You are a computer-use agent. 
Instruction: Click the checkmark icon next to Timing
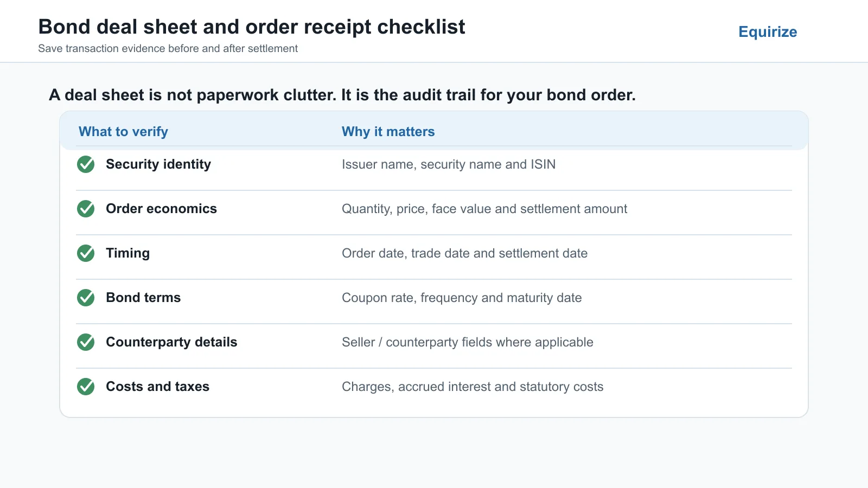point(86,253)
